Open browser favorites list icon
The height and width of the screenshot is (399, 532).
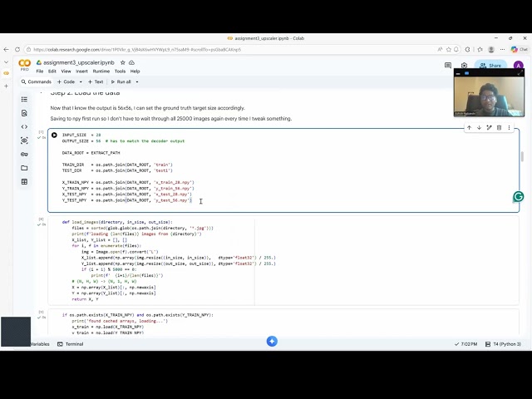[480, 50]
